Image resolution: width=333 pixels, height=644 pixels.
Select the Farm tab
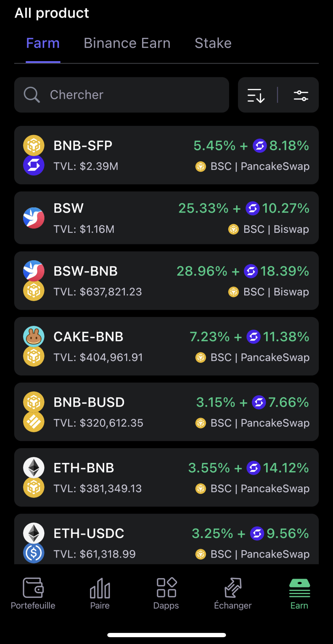pyautogui.click(x=43, y=43)
